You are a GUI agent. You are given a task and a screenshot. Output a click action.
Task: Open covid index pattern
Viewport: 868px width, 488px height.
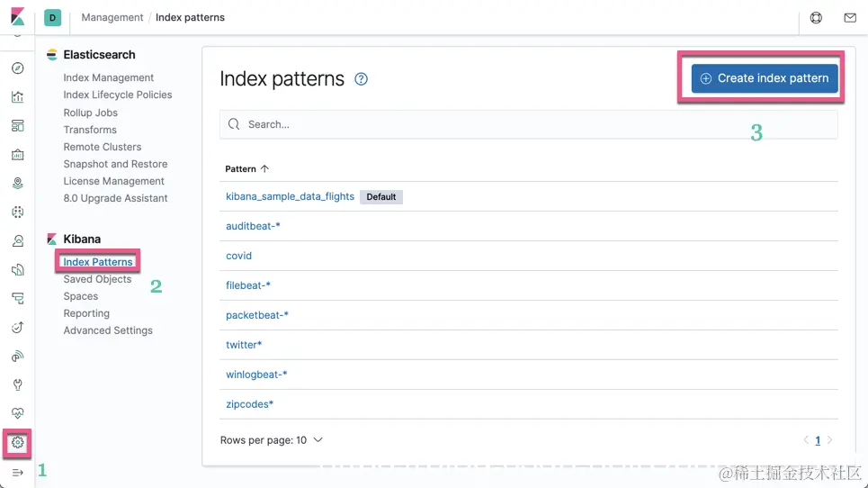(238, 256)
